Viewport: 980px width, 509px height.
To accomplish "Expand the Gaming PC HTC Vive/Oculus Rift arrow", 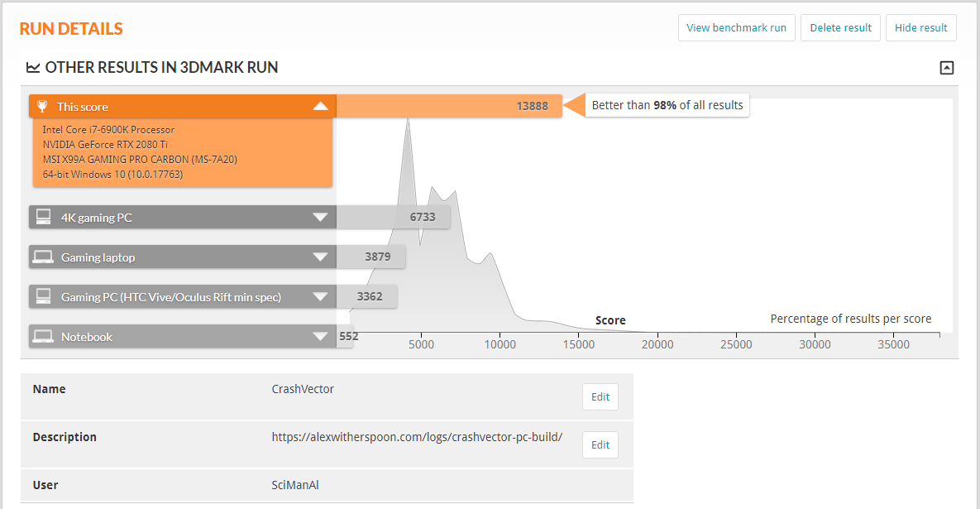I will pyautogui.click(x=320, y=296).
